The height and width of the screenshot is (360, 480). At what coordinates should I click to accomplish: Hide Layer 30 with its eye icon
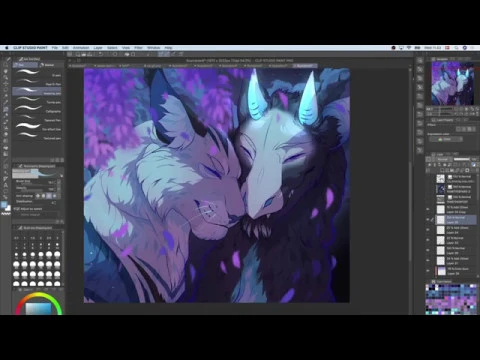click(428, 271)
